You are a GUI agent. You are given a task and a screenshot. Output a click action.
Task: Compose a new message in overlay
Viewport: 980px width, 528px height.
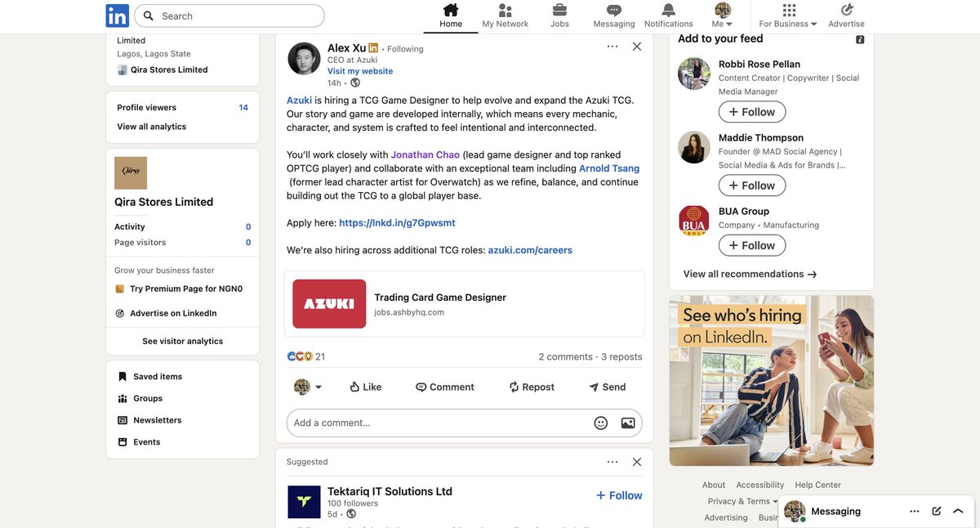coord(937,511)
